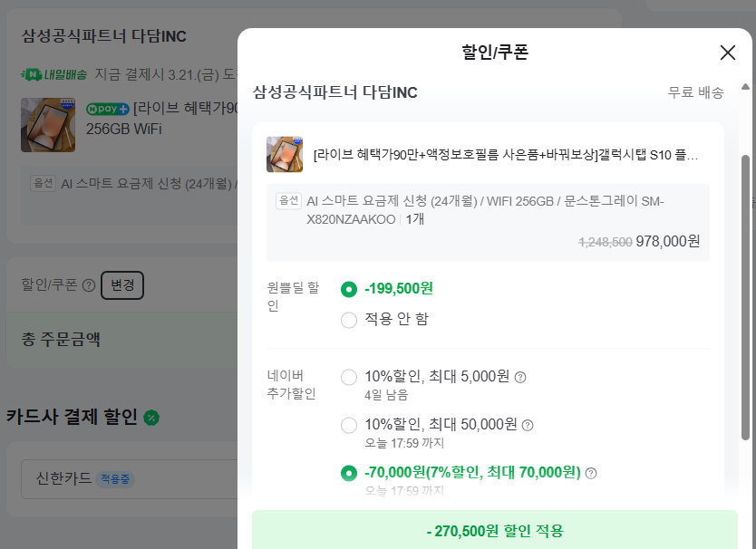Select the -70,000원 7% discount coupon
This screenshot has height=549, width=756.
[349, 473]
